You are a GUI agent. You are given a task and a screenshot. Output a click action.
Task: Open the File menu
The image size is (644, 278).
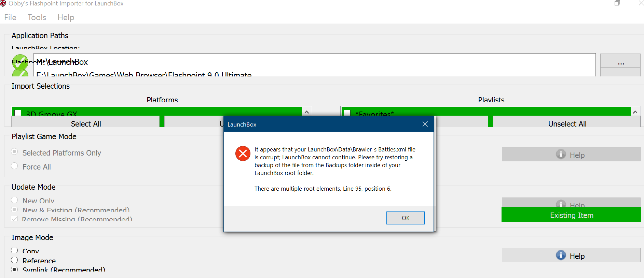click(10, 17)
